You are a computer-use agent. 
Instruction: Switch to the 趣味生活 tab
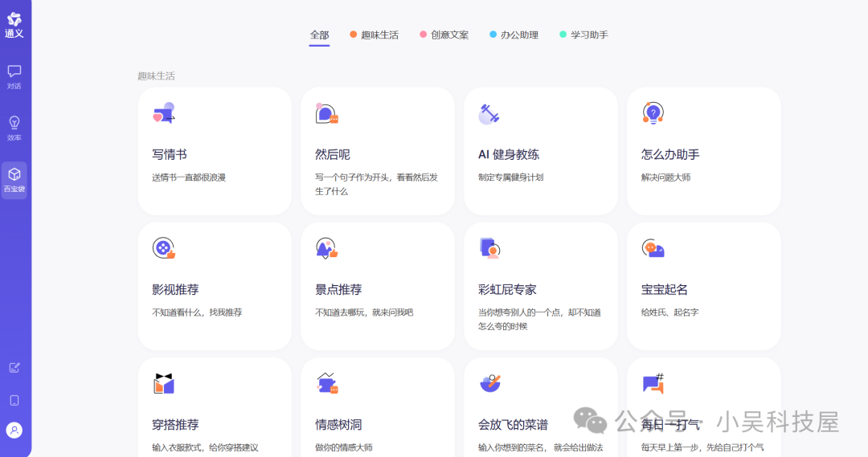tap(375, 35)
